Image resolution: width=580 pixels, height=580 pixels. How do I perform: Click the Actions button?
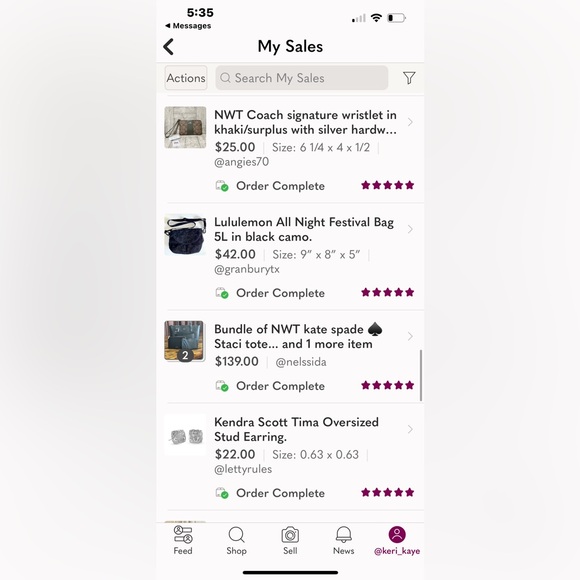[x=186, y=78]
